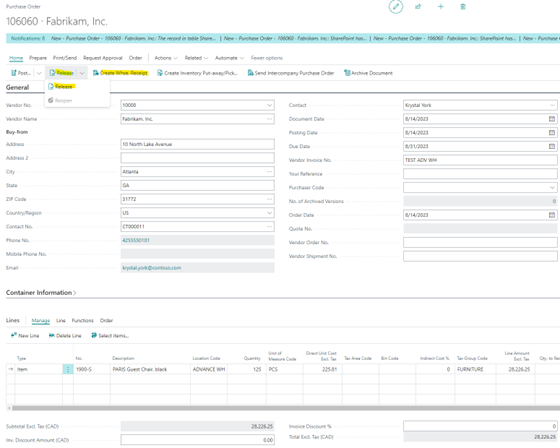Open the Order tab in ribbon
Viewport: 560px width, 448px height.
tap(135, 58)
